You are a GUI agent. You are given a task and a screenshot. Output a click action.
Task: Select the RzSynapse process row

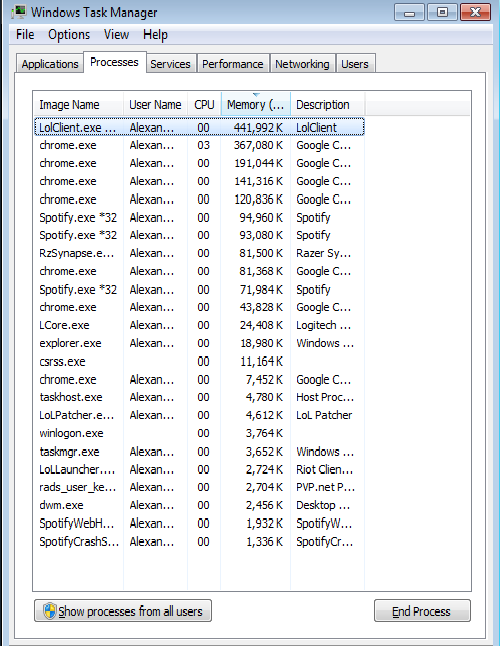tap(199, 253)
